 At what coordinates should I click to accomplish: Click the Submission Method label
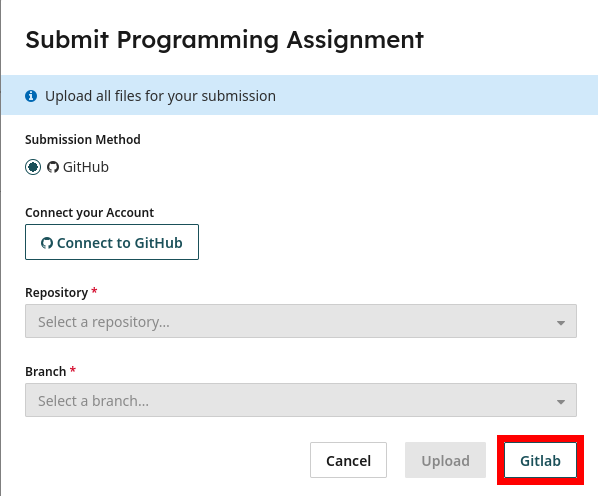83,140
